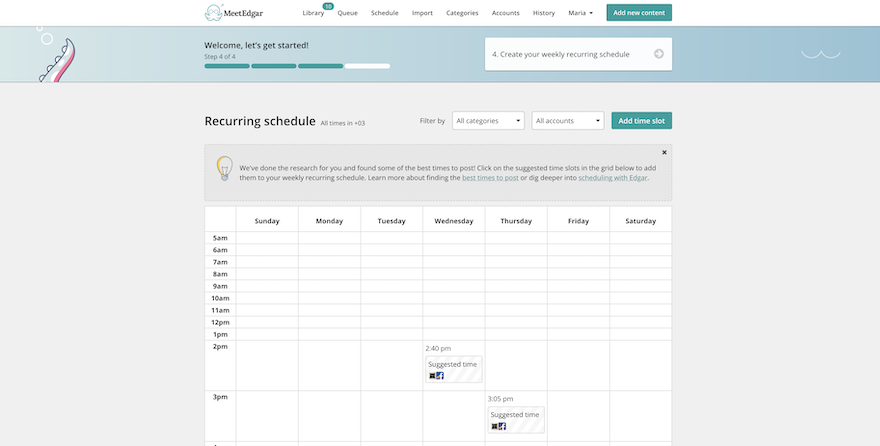This screenshot has width=880, height=446.
Task: Click the Add new content button
Action: pyautogui.click(x=639, y=13)
